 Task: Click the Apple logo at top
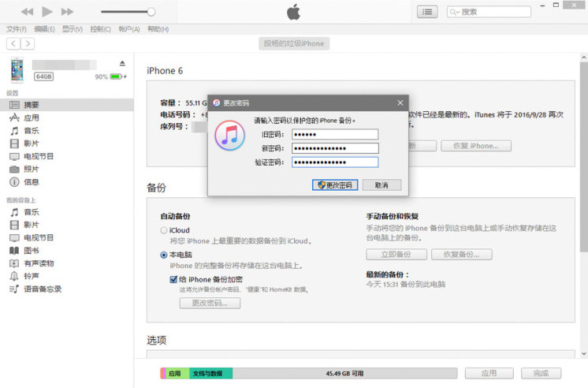pos(294,12)
